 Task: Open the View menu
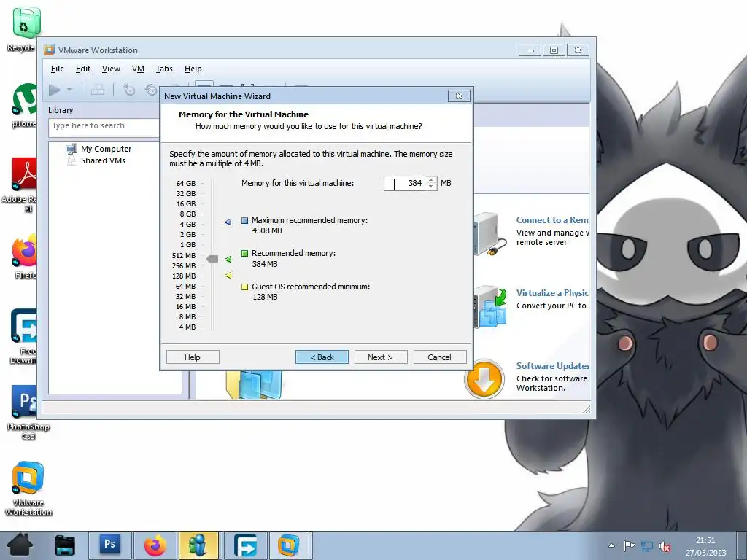click(111, 69)
